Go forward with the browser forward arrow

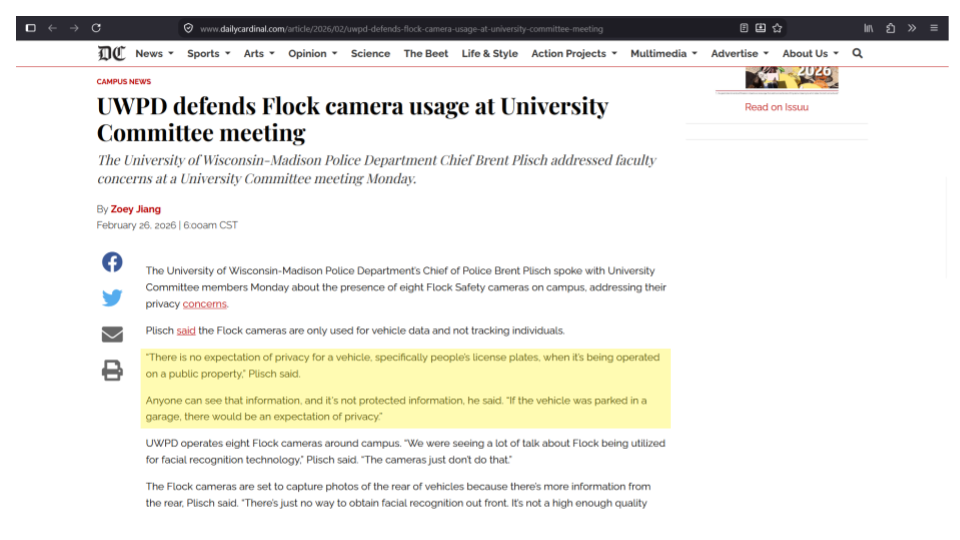(74, 28)
